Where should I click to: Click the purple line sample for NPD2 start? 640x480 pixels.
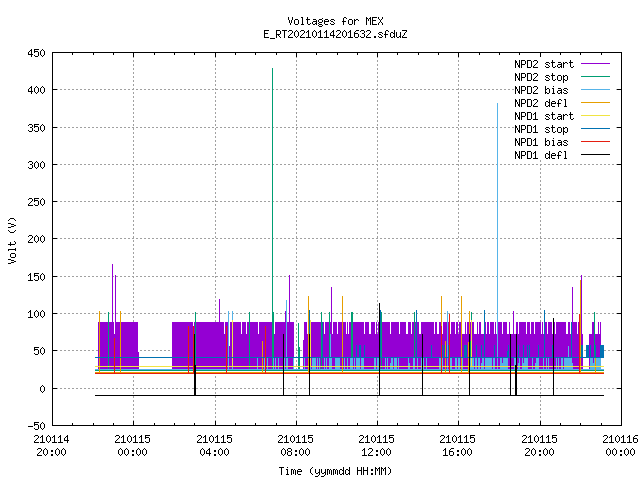[x=595, y=64]
